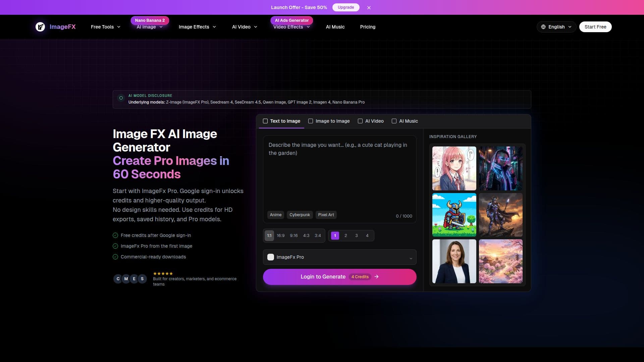Click the Login to Generate button

(340, 277)
